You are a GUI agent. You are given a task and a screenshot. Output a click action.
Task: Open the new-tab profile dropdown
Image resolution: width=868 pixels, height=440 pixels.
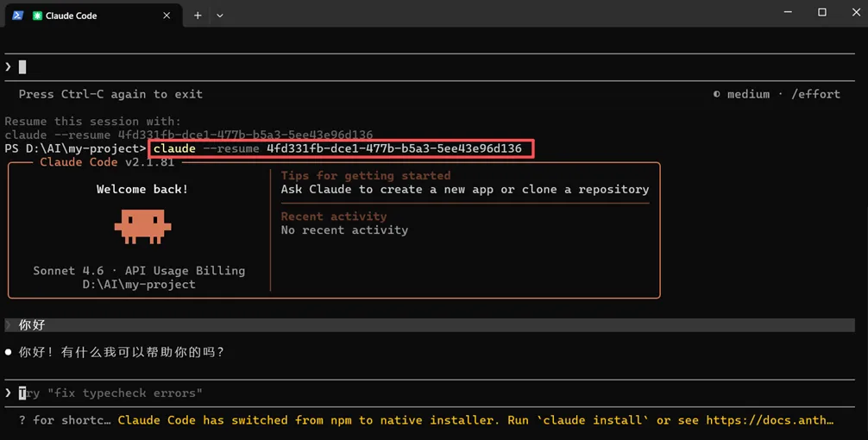[220, 16]
